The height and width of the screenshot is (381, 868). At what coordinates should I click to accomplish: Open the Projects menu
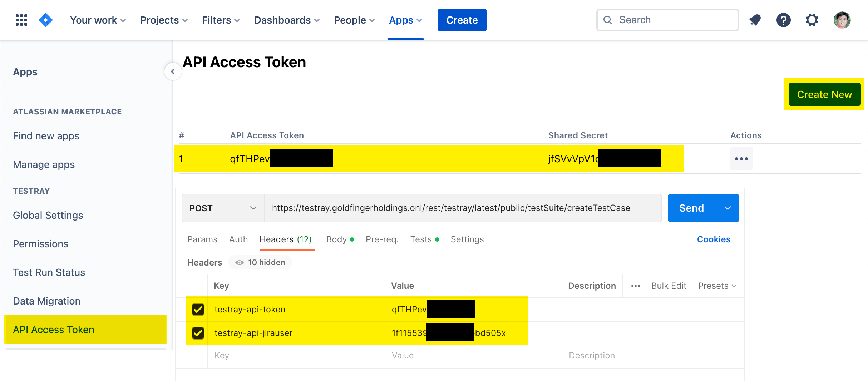pos(163,20)
